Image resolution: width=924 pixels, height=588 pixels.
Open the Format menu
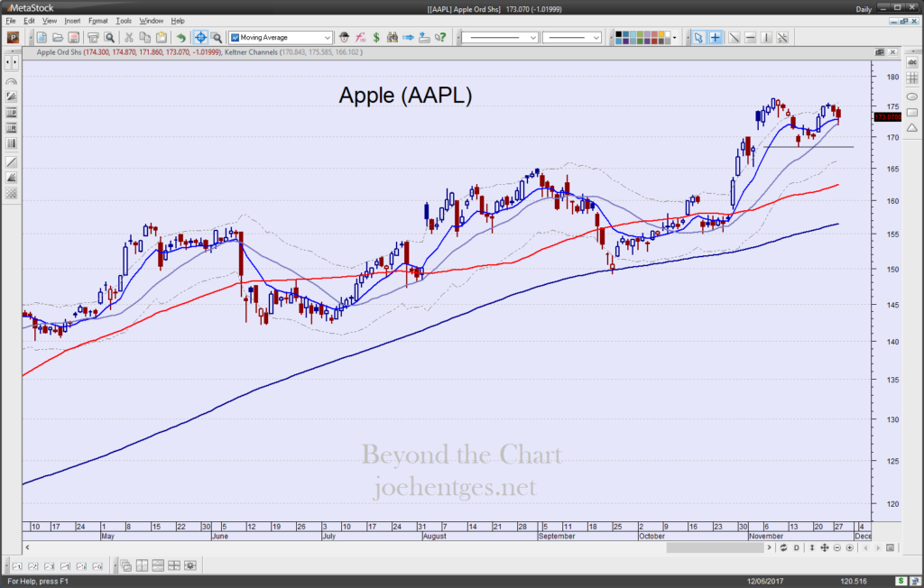(97, 21)
